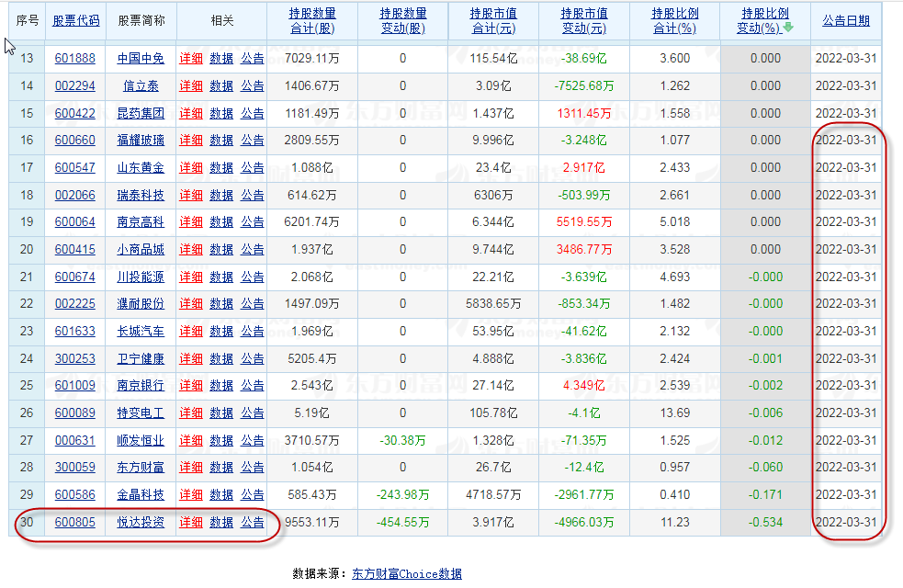Open stock code 300059
This screenshot has width=903, height=588.
74,468
